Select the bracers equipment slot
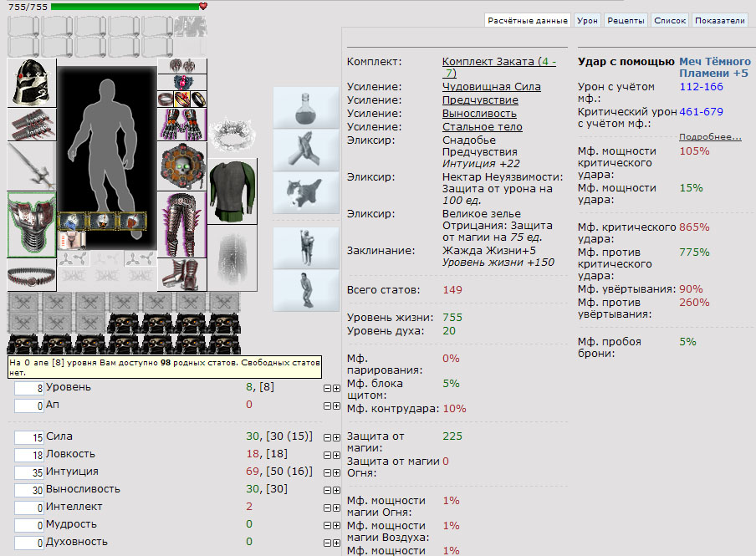This screenshot has width=756, height=556. click(x=32, y=125)
